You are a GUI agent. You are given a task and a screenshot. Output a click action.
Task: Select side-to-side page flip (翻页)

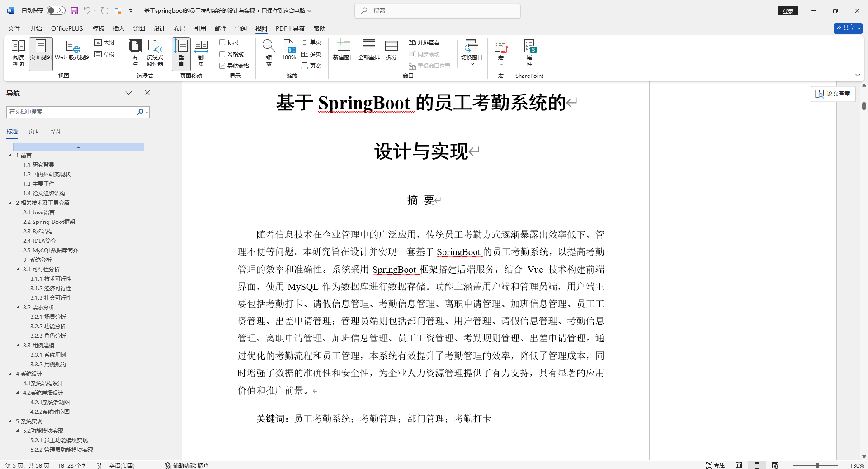201,54
